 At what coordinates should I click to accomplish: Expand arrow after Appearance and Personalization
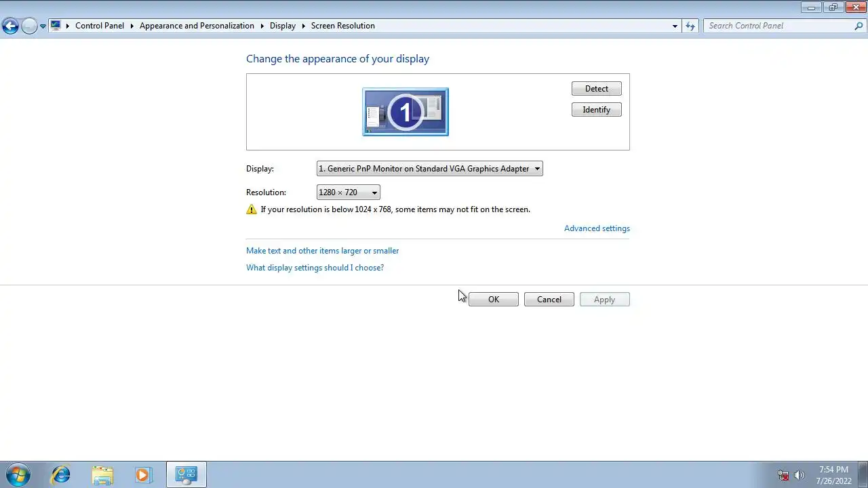pyautogui.click(x=262, y=26)
